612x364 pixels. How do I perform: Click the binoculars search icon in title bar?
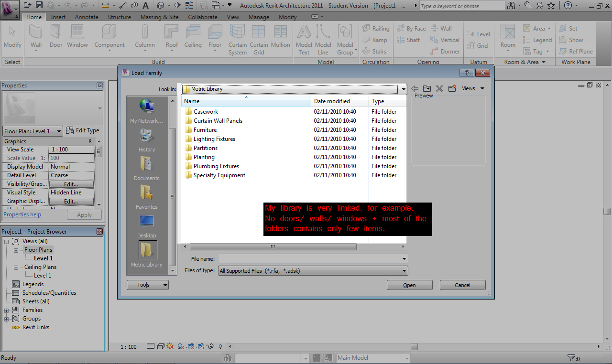coord(512,5)
